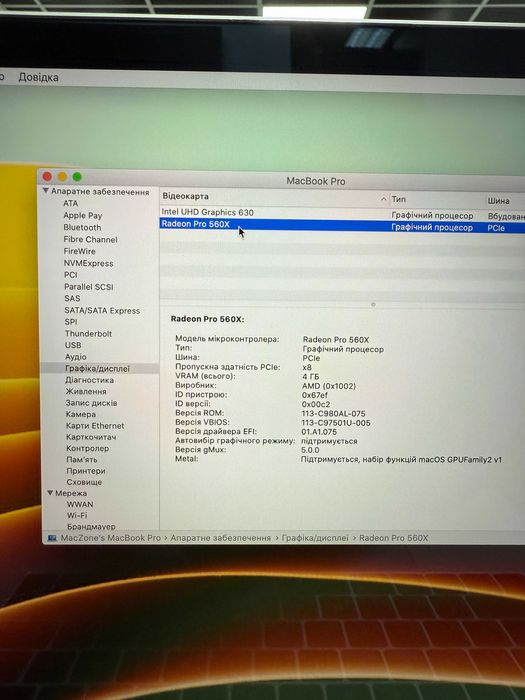Click the Версія VBIOS value 113-C97501U-005

pyautogui.click(x=336, y=422)
